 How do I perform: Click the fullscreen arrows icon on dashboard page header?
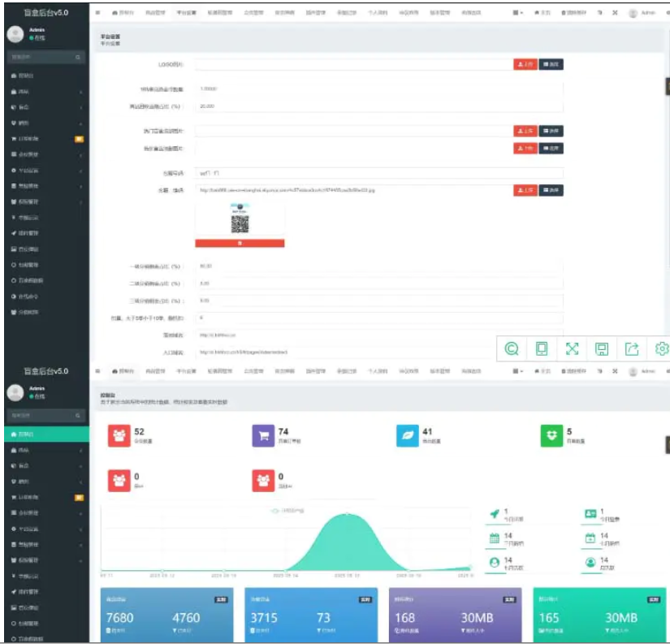(x=615, y=371)
